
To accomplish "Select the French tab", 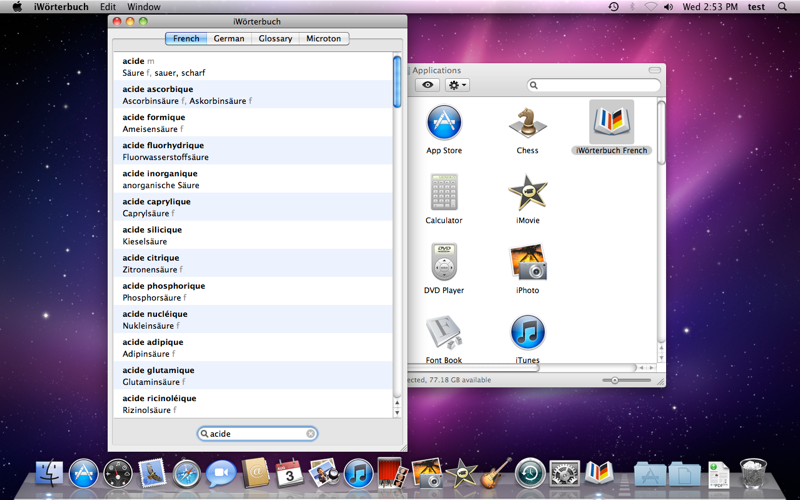I will (186, 38).
